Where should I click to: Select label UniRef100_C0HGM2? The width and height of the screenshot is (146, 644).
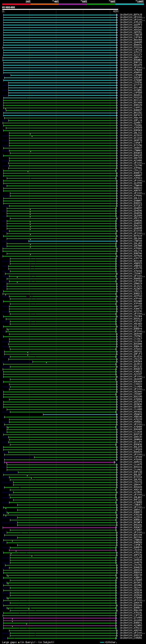click(131, 638)
